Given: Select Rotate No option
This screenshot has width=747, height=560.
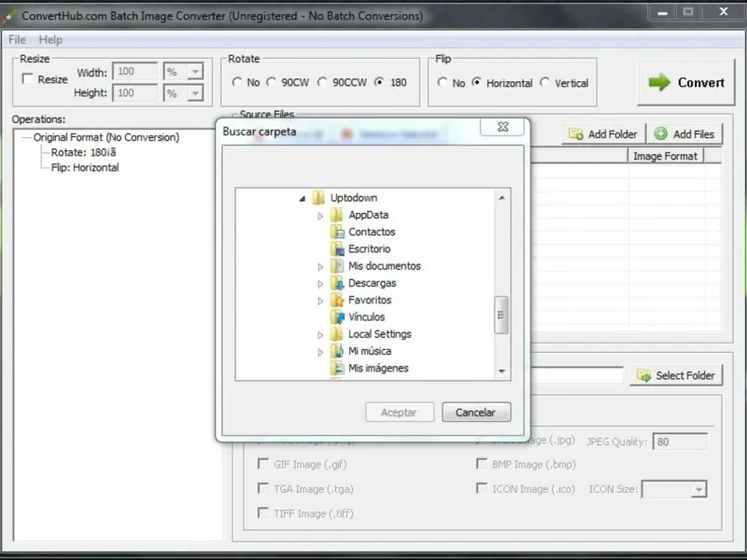Looking at the screenshot, I should click(237, 82).
